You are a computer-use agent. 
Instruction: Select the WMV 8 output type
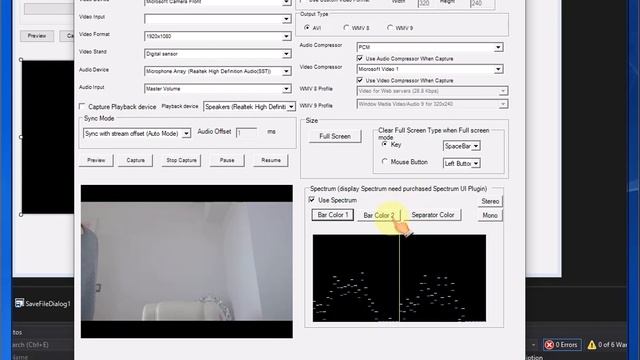346,28
